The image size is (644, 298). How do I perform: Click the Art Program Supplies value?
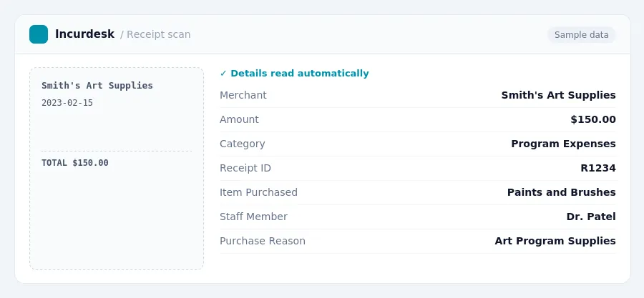click(555, 241)
